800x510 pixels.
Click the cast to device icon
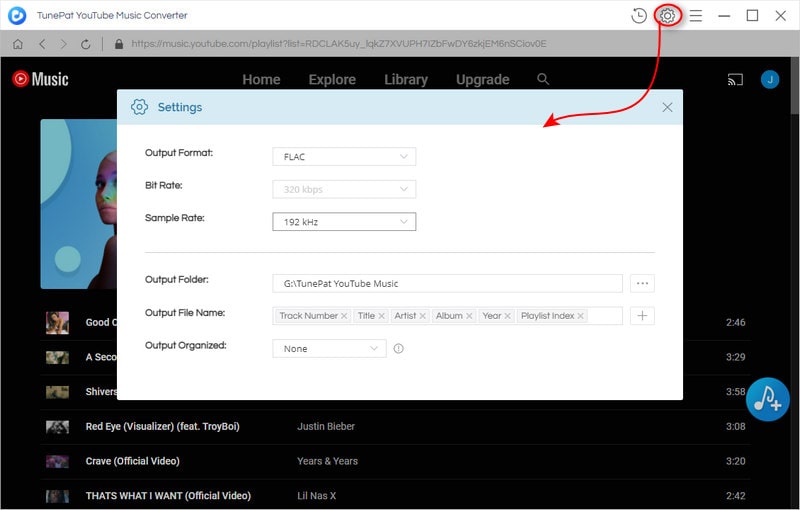[735, 80]
